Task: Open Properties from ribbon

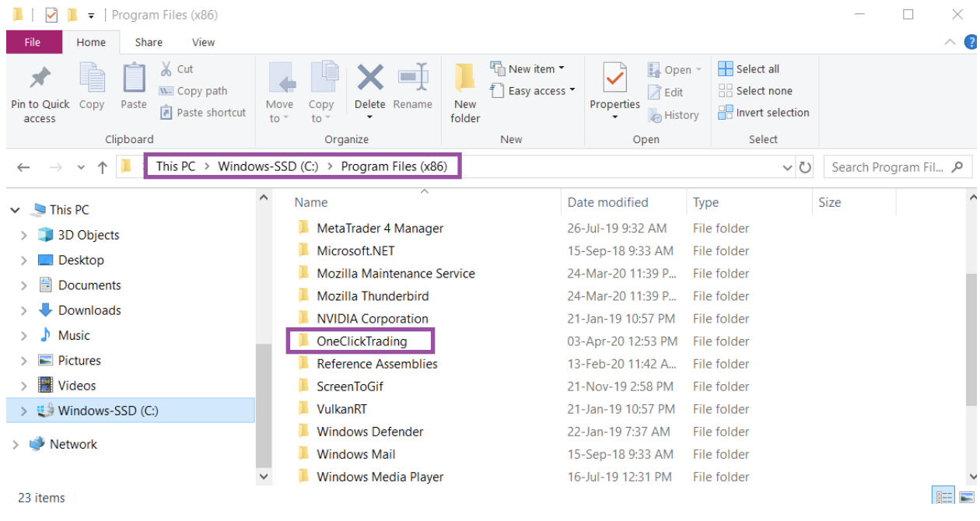Action: [614, 92]
